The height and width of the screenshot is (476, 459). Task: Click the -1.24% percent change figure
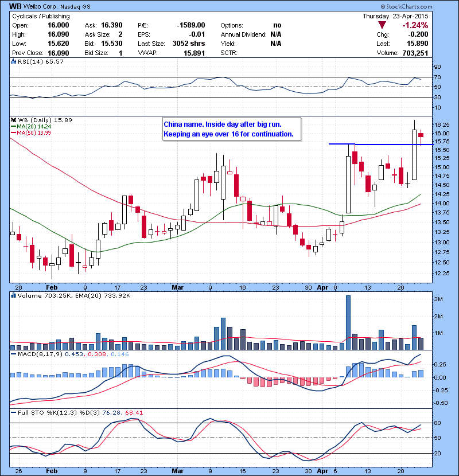[x=415, y=25]
